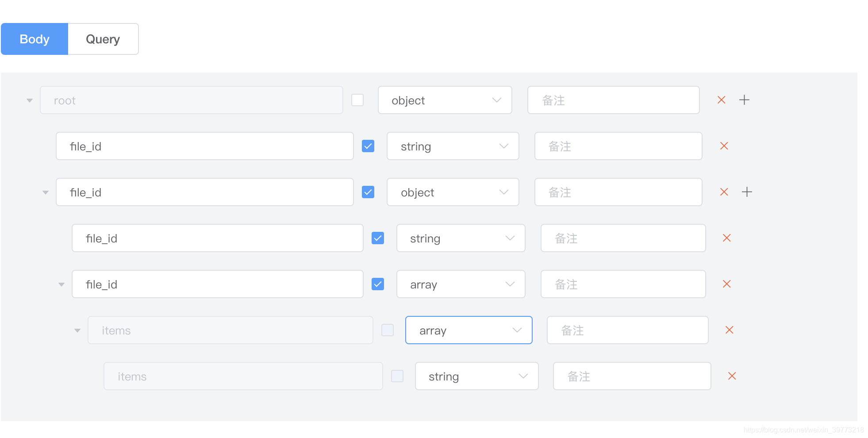Open the highlighted items array type dropdown
Image resolution: width=868 pixels, height=438 pixels.
click(x=469, y=330)
